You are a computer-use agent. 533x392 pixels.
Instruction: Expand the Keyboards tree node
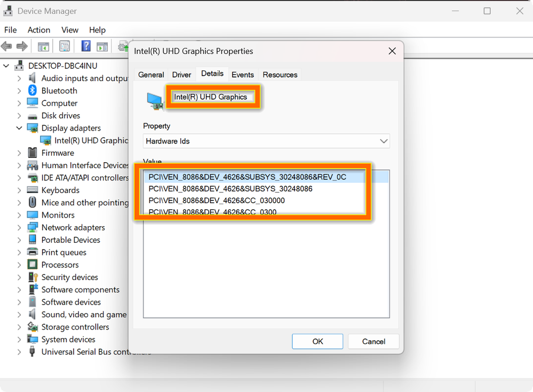[x=19, y=190]
